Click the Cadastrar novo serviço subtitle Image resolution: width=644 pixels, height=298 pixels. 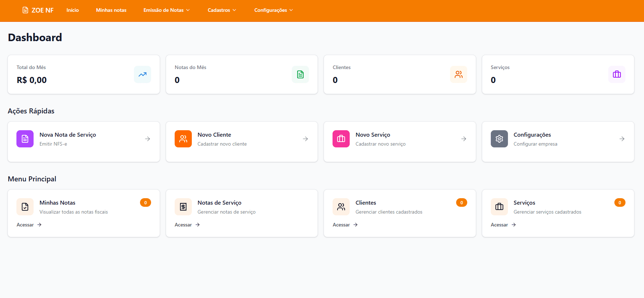381,144
